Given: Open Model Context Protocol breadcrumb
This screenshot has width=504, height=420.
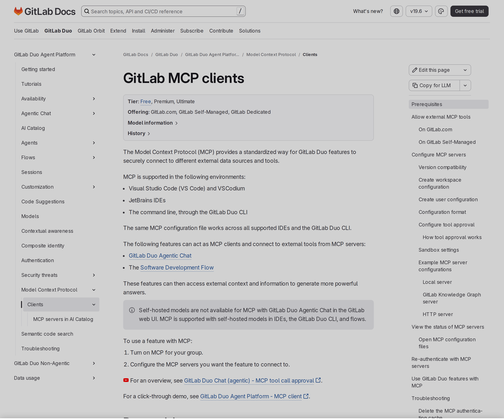Looking at the screenshot, I should pos(271,55).
